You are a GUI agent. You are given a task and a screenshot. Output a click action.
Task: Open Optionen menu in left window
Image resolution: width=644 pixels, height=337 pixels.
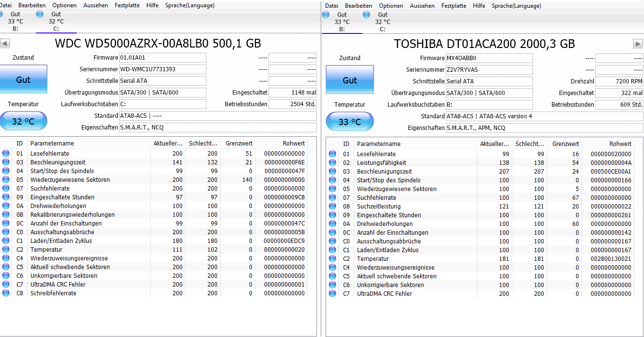(x=64, y=5)
